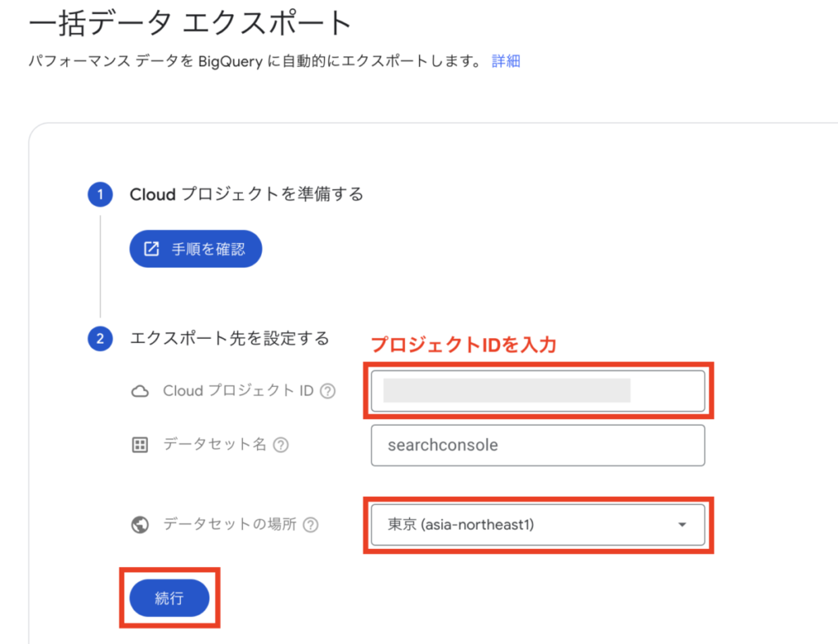The height and width of the screenshot is (644, 838).
Task: Click the Cloud プロジェクト ID input field
Action: coord(538,390)
